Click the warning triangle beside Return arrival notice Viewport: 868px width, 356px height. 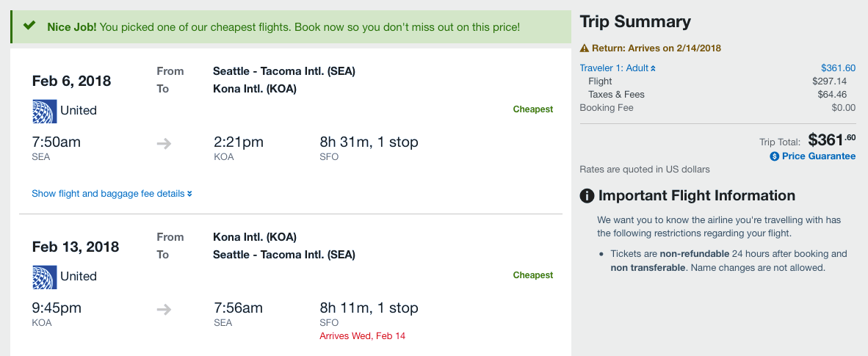point(585,48)
